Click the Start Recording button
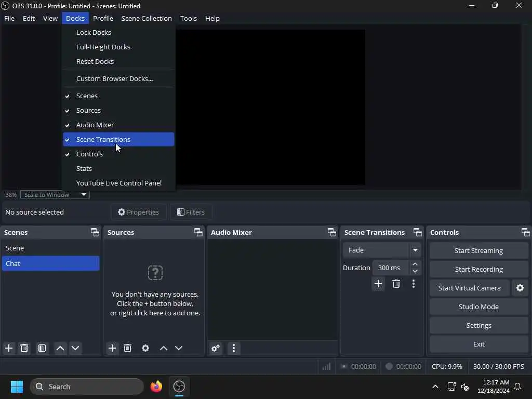Viewport: 532px width, 399px height. tap(478, 270)
